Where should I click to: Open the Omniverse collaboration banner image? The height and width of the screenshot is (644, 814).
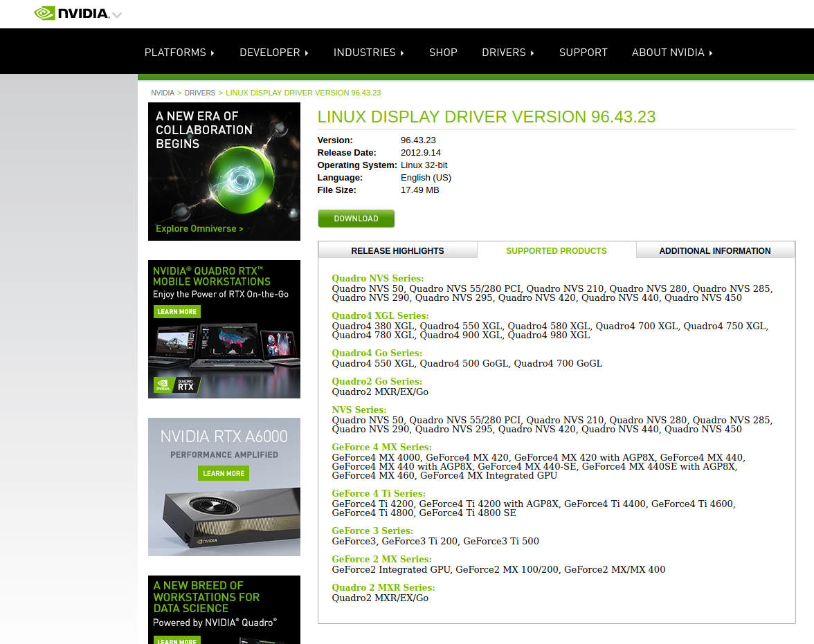pyautogui.click(x=224, y=172)
